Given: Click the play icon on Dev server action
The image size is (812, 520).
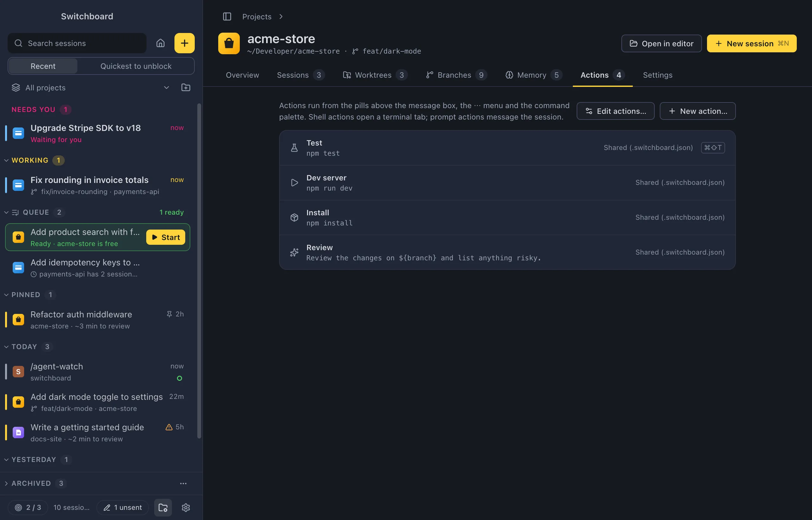Looking at the screenshot, I should (x=294, y=183).
